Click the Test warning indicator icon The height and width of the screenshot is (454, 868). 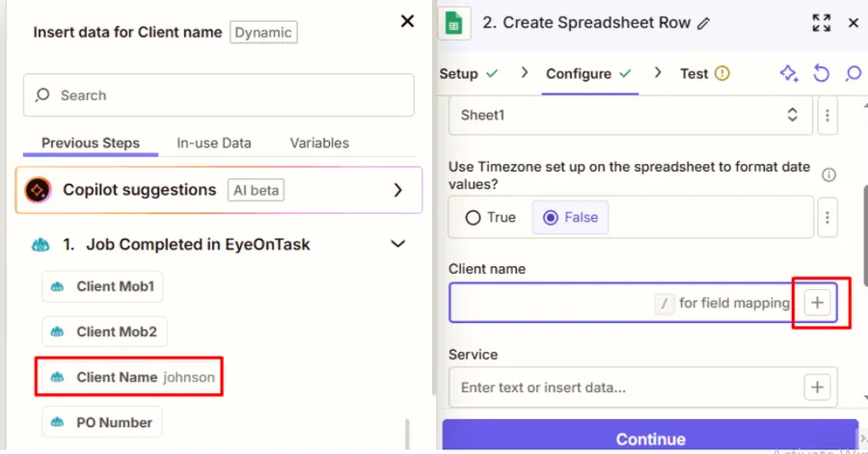click(x=721, y=73)
